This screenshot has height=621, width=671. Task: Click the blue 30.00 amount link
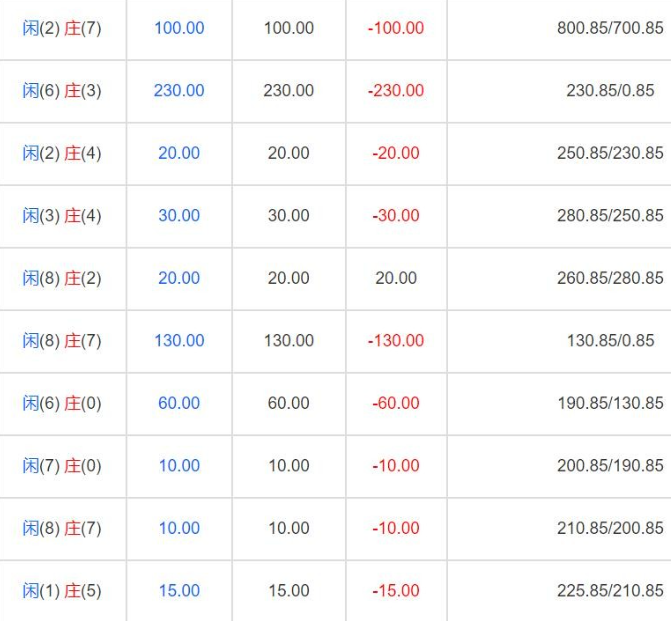179,215
